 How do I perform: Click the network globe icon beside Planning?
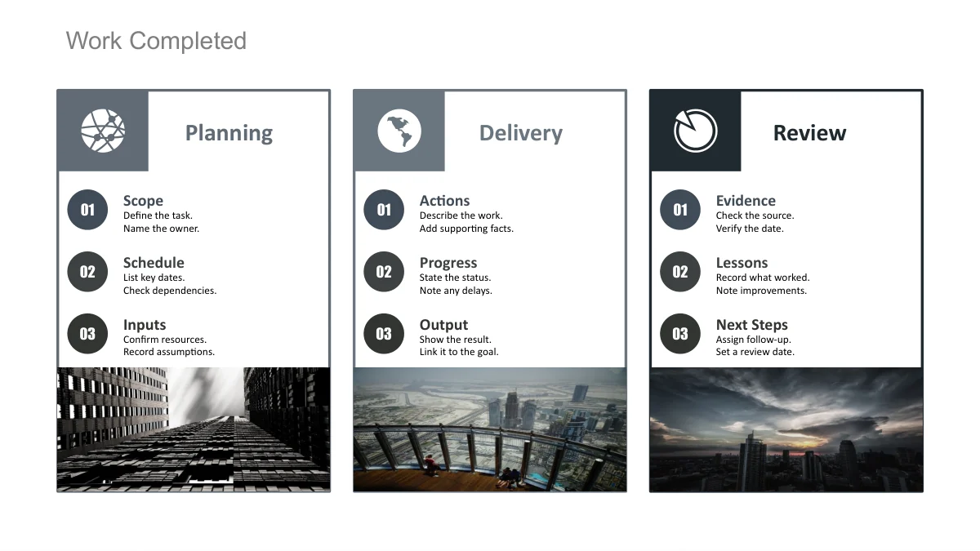[x=103, y=131]
